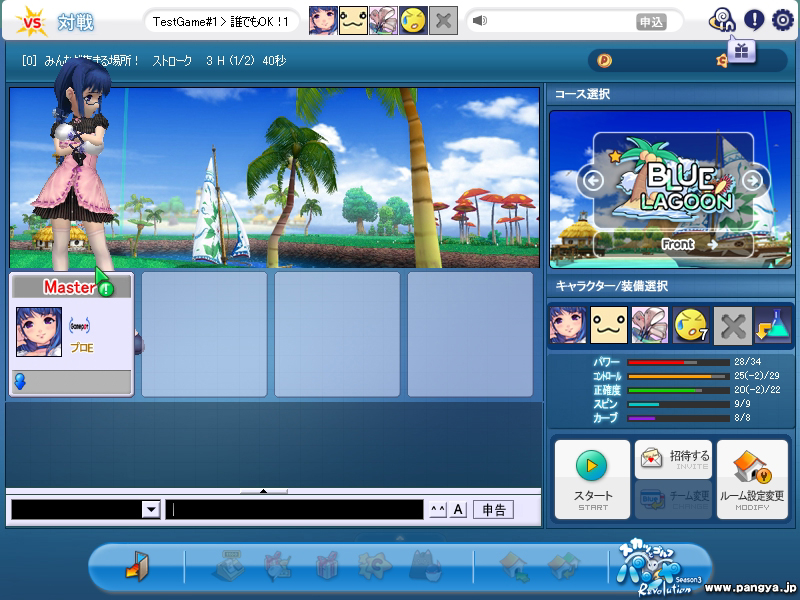
Task: Choose pink club set in equipment panel
Action: pyautogui.click(x=650, y=325)
